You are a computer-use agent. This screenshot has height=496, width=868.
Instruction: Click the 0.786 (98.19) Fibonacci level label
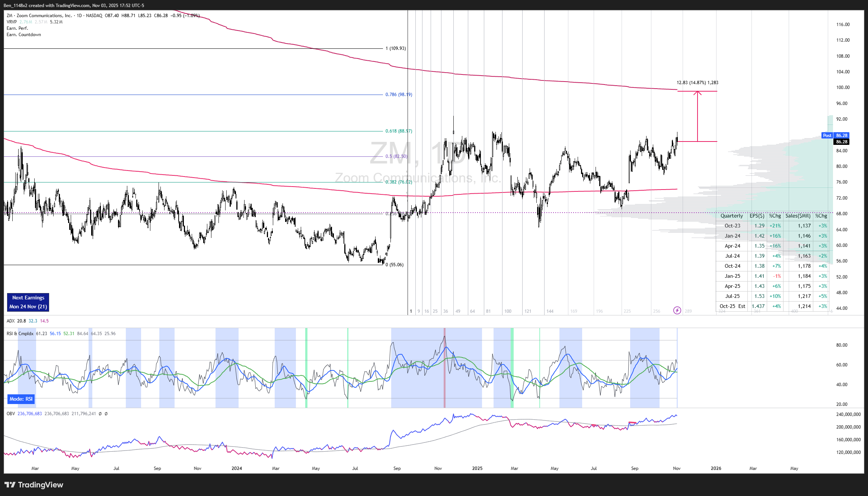pos(399,95)
